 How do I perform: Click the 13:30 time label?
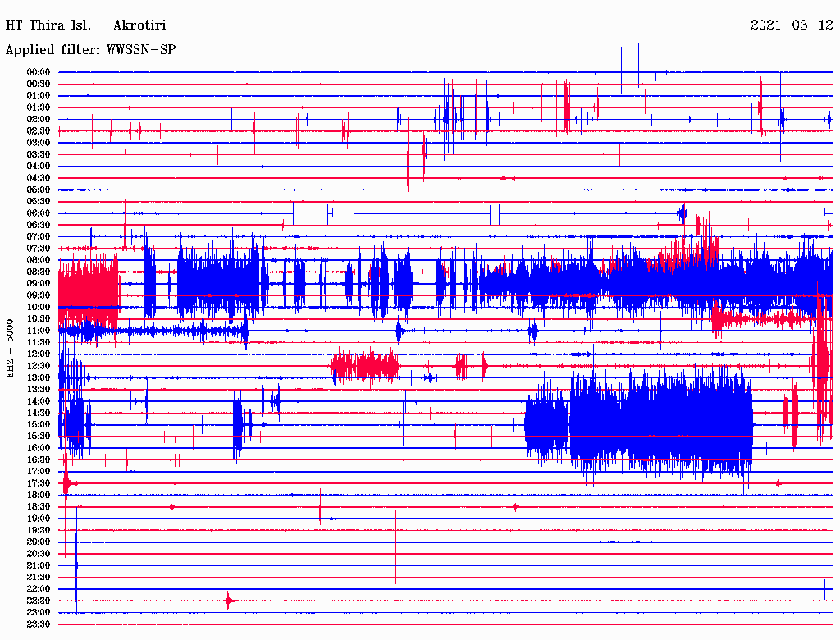pyautogui.click(x=39, y=389)
